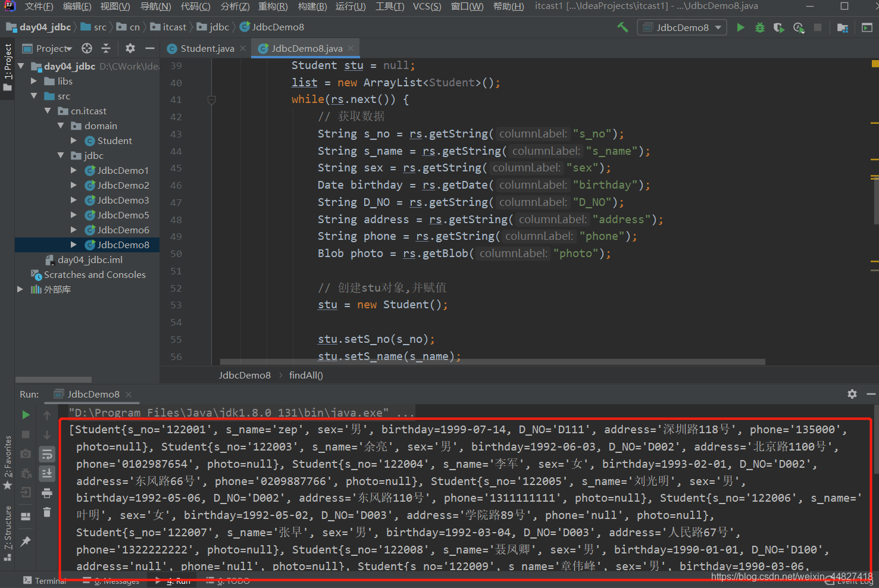The width and height of the screenshot is (879, 588).
Task: Stop process from the Run panel square
Action: (x=26, y=434)
